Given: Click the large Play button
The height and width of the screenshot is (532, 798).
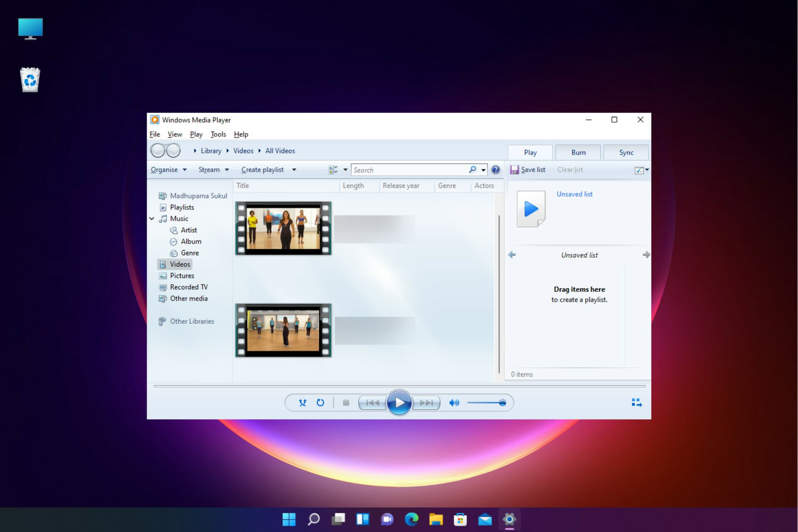Looking at the screenshot, I should pos(399,402).
